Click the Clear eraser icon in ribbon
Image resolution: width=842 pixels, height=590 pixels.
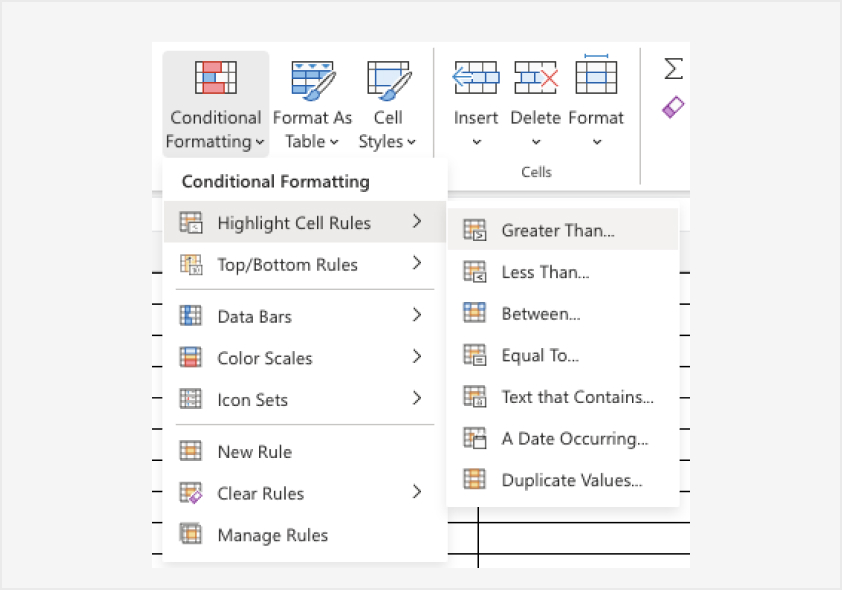[673, 107]
